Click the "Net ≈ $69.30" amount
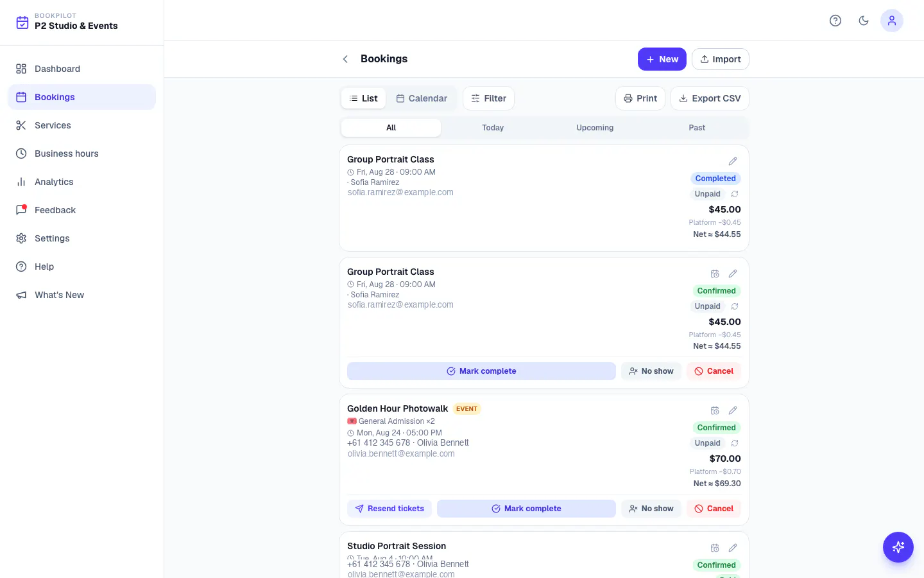Viewport: 924px width, 578px height. click(717, 484)
